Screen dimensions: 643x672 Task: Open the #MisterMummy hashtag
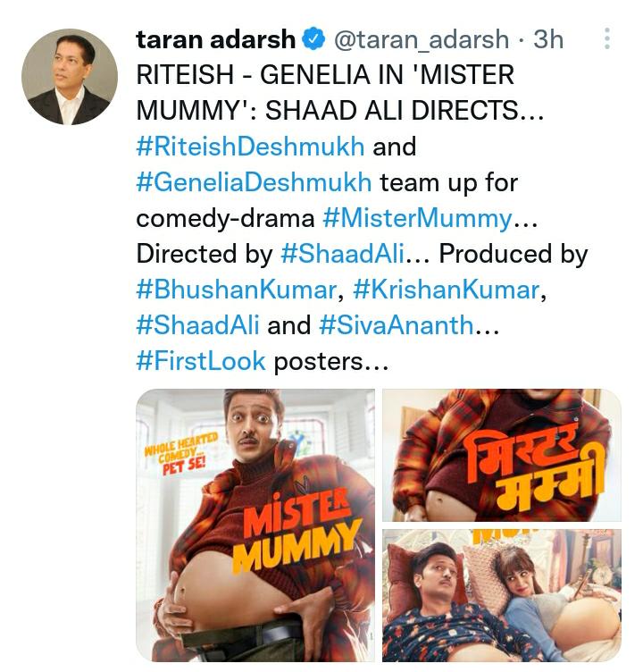coord(417,218)
